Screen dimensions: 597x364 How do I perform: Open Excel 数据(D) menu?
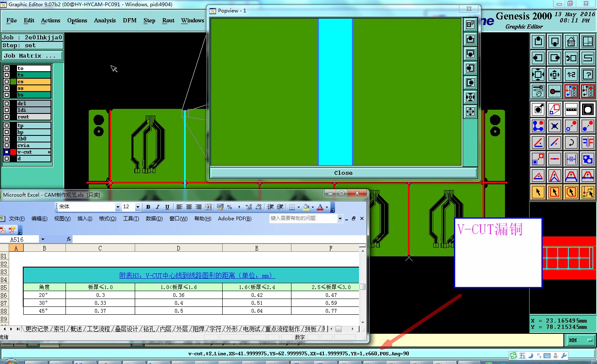[x=154, y=218]
